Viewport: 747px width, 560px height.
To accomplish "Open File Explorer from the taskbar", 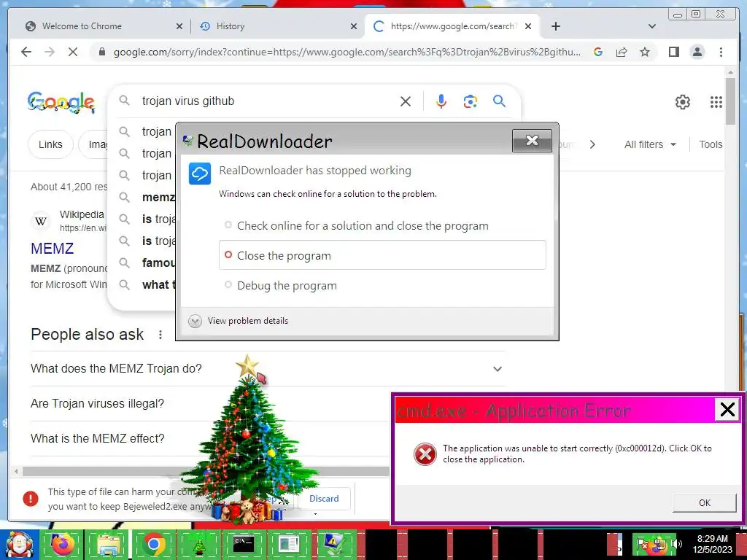I will click(108, 544).
